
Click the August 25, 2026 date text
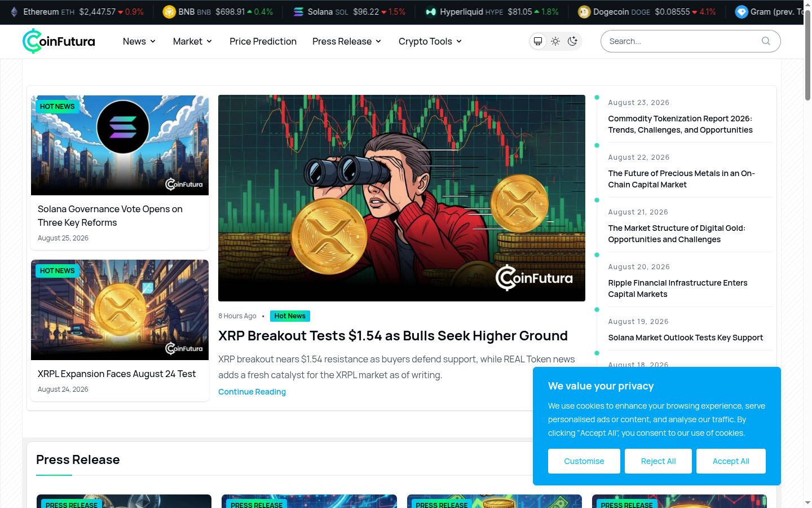(63, 238)
